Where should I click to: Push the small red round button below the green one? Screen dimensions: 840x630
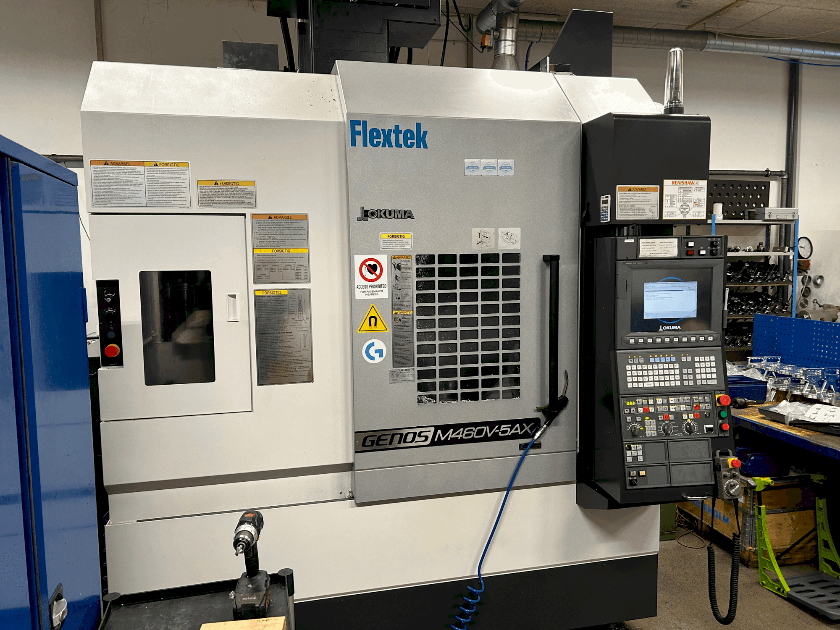tap(725, 427)
